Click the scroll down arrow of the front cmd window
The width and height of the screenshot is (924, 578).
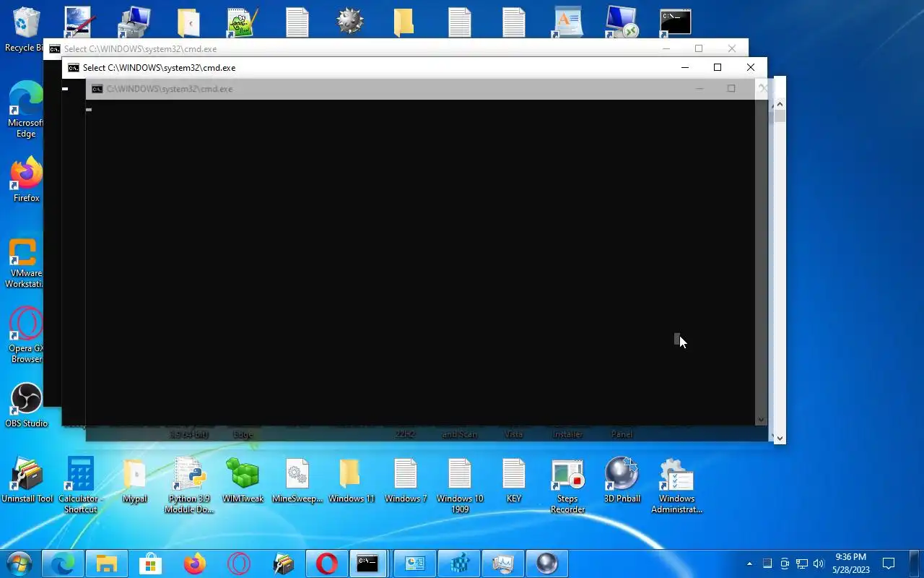[x=780, y=437]
